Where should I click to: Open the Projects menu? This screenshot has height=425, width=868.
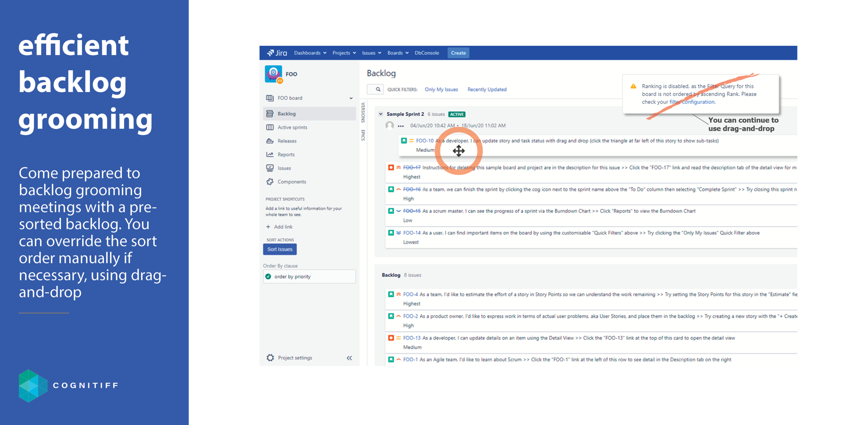[x=344, y=53]
